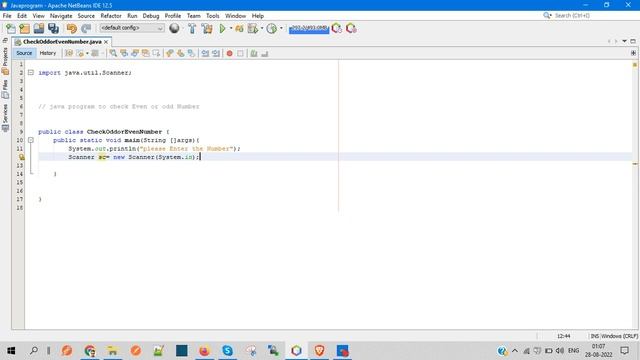Open the Profile Project dropdown arrow
The image size is (640, 360).
(x=262, y=28)
